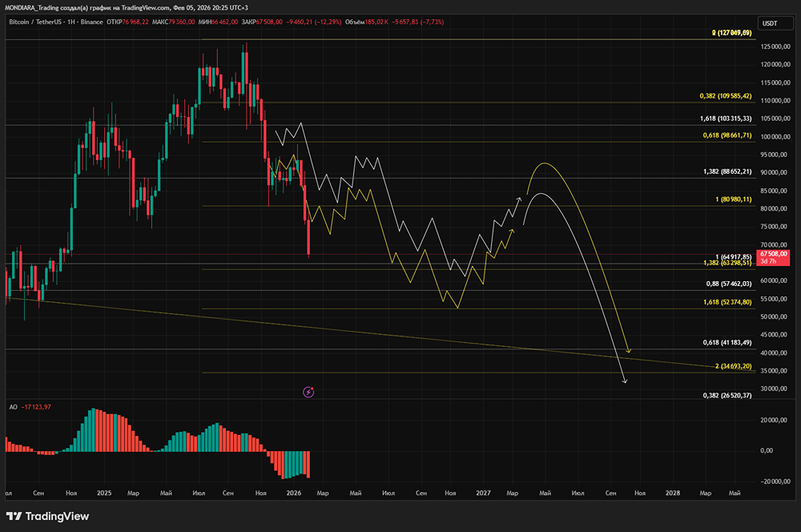801x532 pixels.
Task: Click the Fibonacci label 2 (34 693,20)
Action: point(734,366)
